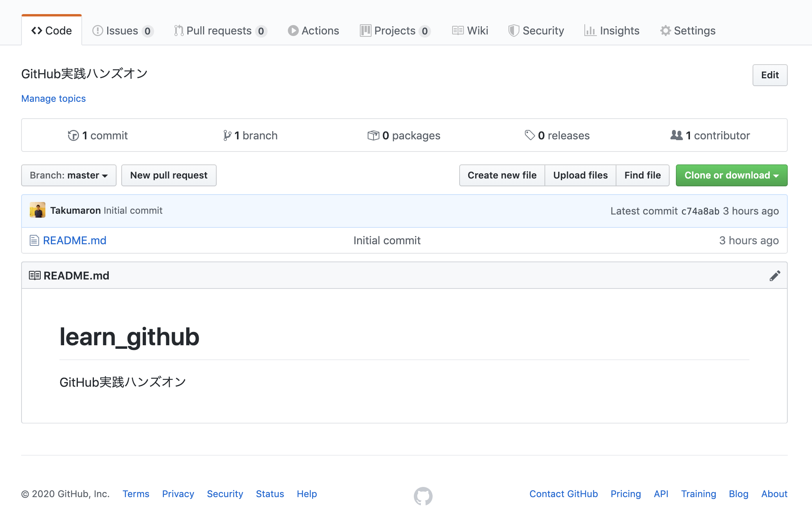Click the Pull requests count badge
Viewport: 812px width, 512px height.
coord(261,31)
